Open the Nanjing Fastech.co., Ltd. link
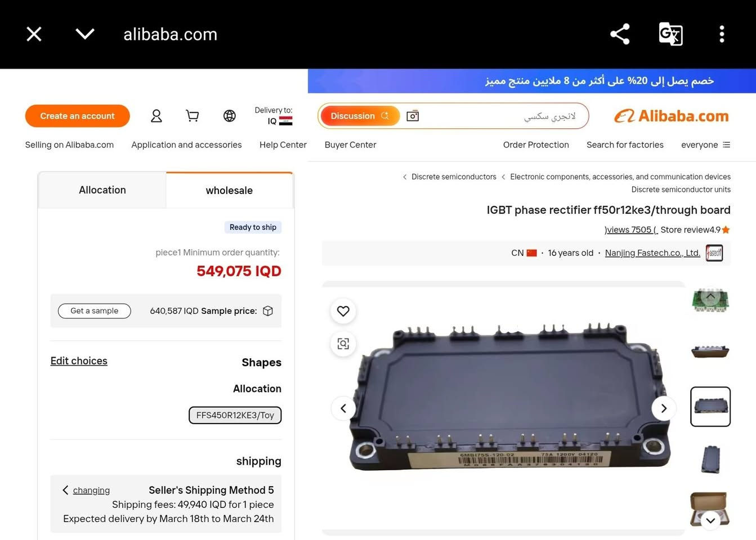 click(652, 253)
